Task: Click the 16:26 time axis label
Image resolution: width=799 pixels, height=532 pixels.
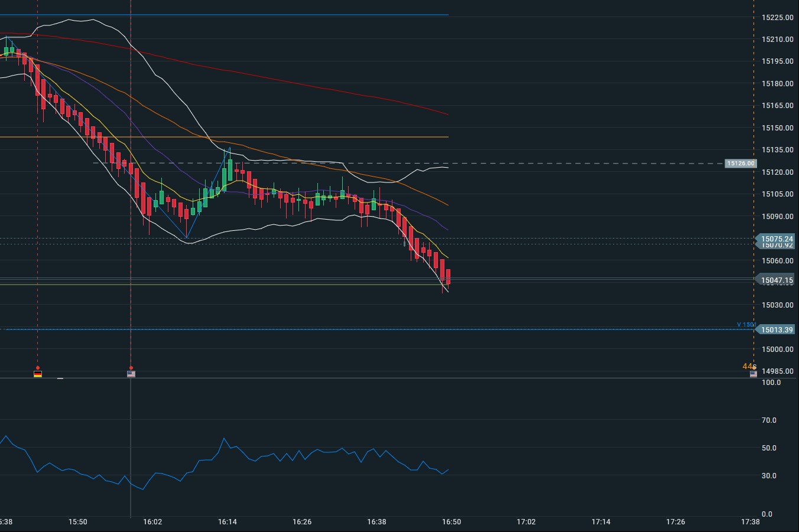Action: click(302, 522)
